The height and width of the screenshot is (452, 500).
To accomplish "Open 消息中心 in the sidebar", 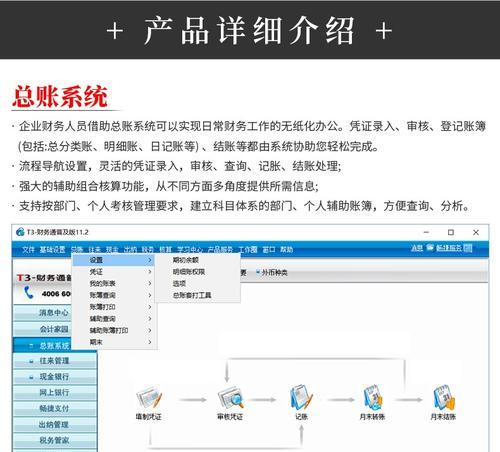I will click(54, 313).
